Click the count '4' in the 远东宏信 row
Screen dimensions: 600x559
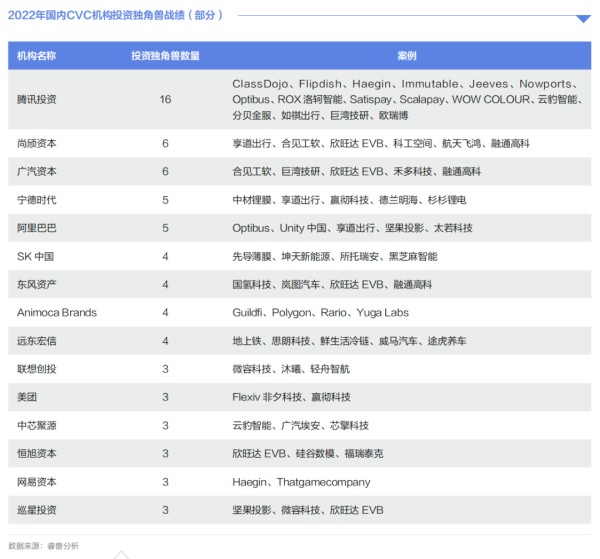[x=165, y=341]
